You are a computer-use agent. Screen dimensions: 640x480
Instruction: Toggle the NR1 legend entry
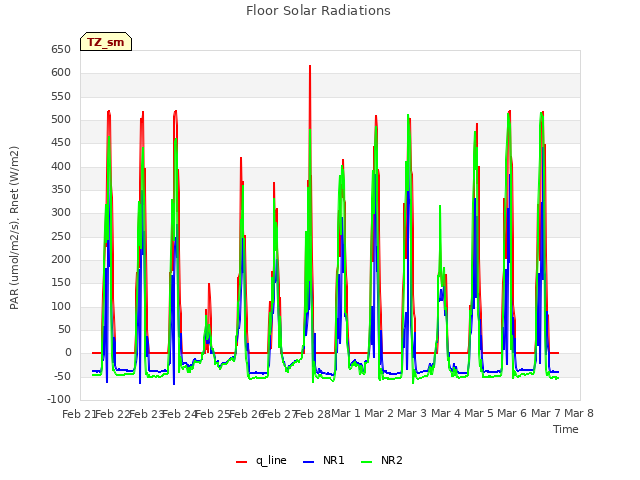point(324,460)
